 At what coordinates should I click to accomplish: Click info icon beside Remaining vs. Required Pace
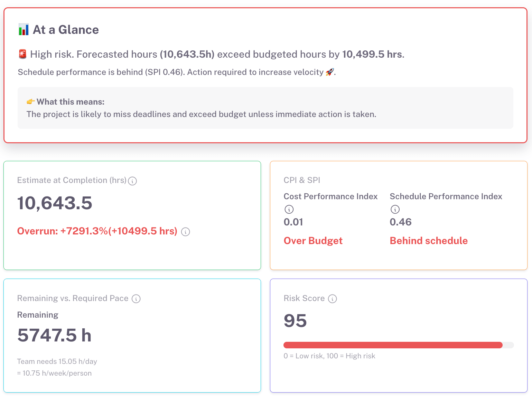[136, 299]
